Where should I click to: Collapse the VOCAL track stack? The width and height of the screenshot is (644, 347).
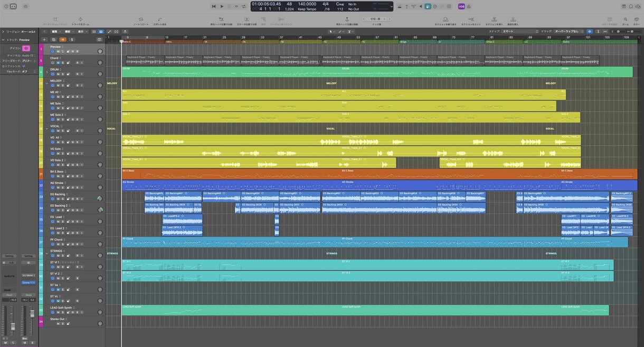(46, 129)
